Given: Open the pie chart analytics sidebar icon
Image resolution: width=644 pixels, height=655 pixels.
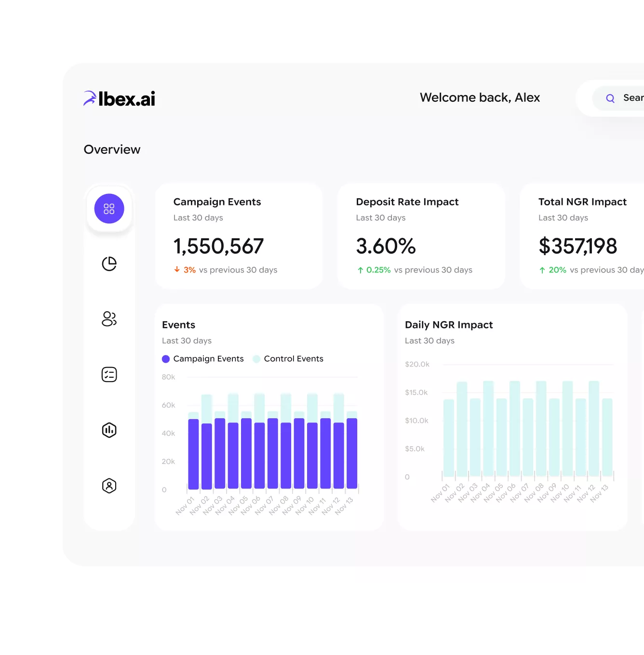Looking at the screenshot, I should coord(109,264).
